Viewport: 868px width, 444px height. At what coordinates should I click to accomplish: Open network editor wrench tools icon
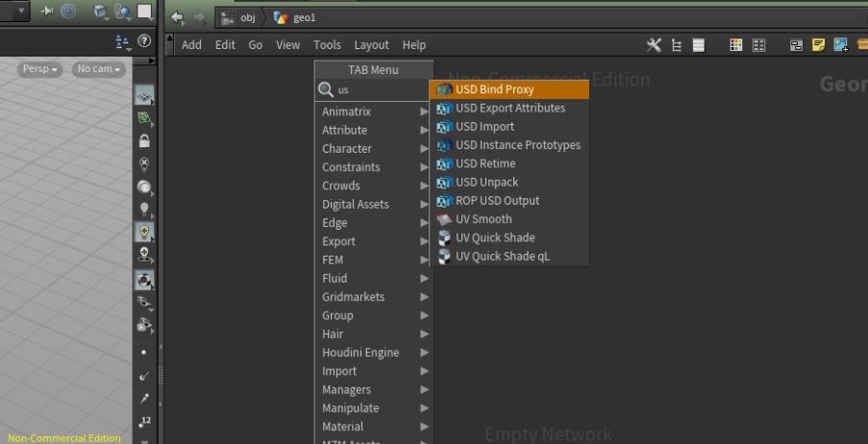pos(655,45)
